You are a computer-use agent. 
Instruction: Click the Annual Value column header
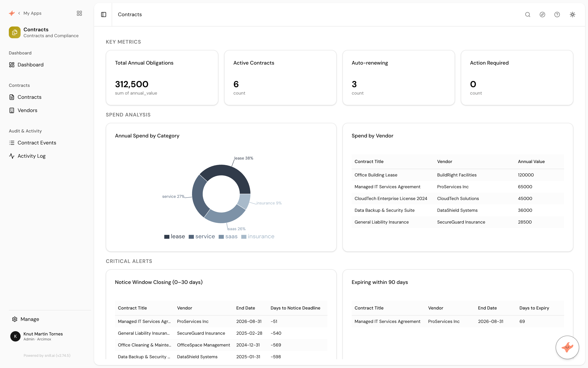[x=531, y=162]
